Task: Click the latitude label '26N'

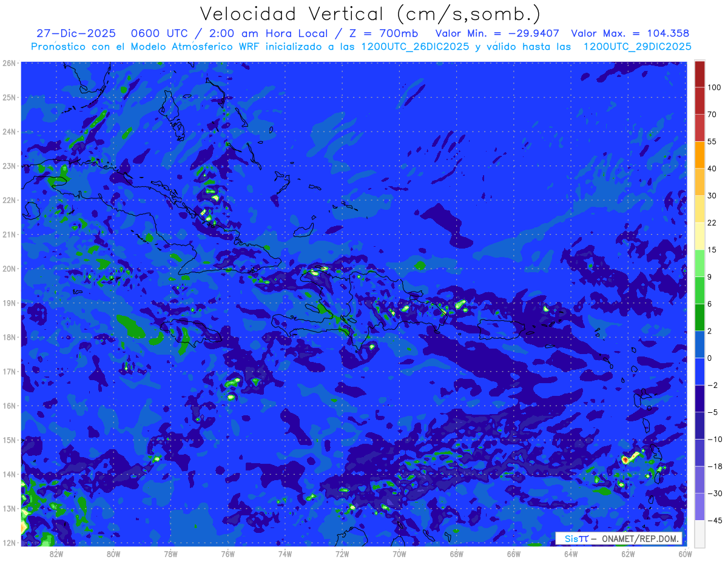Action: point(9,63)
